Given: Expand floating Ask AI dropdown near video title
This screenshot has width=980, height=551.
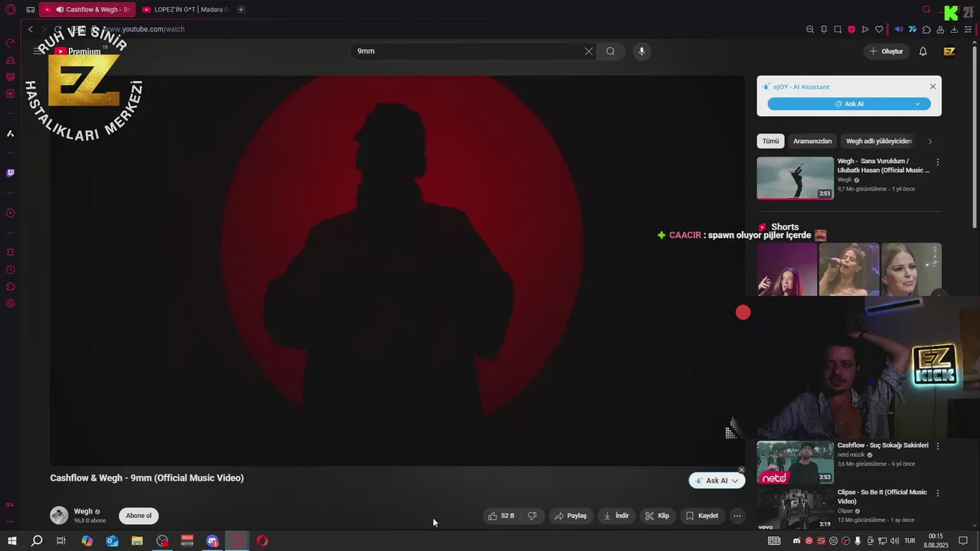Looking at the screenshot, I should 735,481.
